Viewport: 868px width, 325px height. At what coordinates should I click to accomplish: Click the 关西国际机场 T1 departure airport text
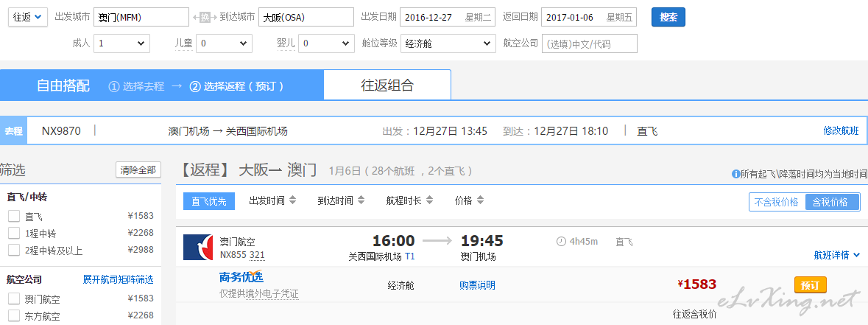(381, 256)
